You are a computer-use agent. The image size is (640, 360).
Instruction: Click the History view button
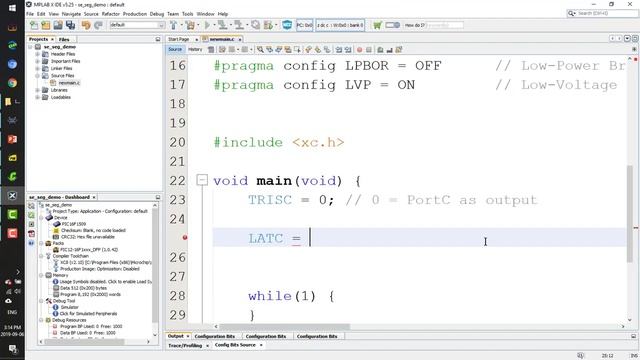pyautogui.click(x=195, y=49)
